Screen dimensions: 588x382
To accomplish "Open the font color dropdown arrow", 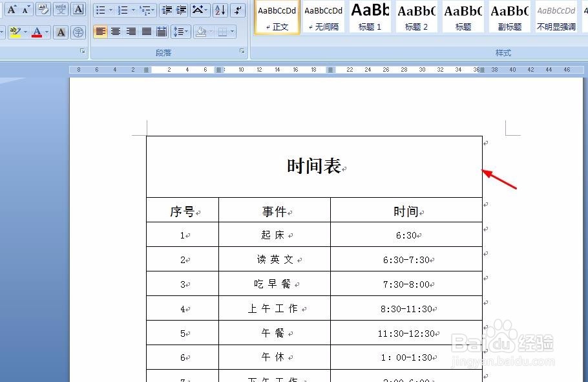I will click(x=47, y=32).
